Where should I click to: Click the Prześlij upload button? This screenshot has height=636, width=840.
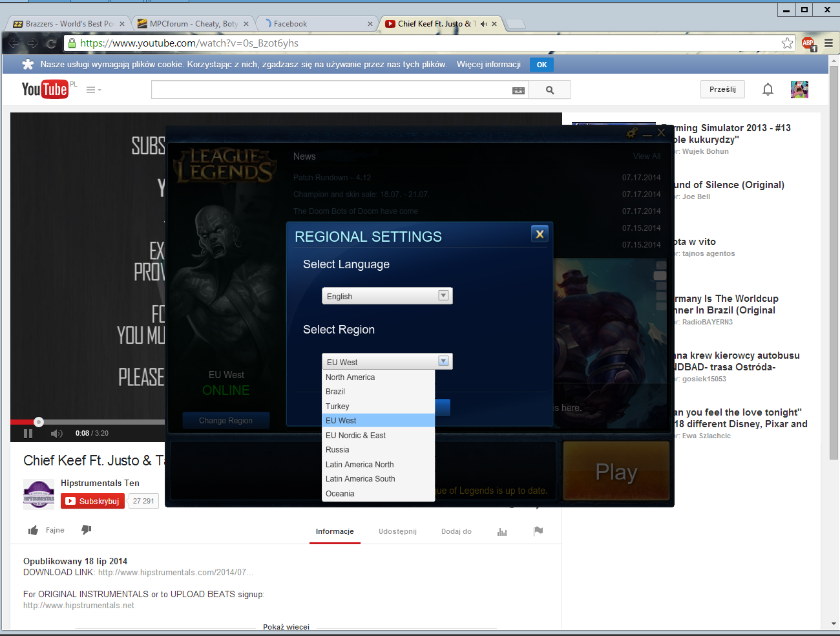pos(722,89)
